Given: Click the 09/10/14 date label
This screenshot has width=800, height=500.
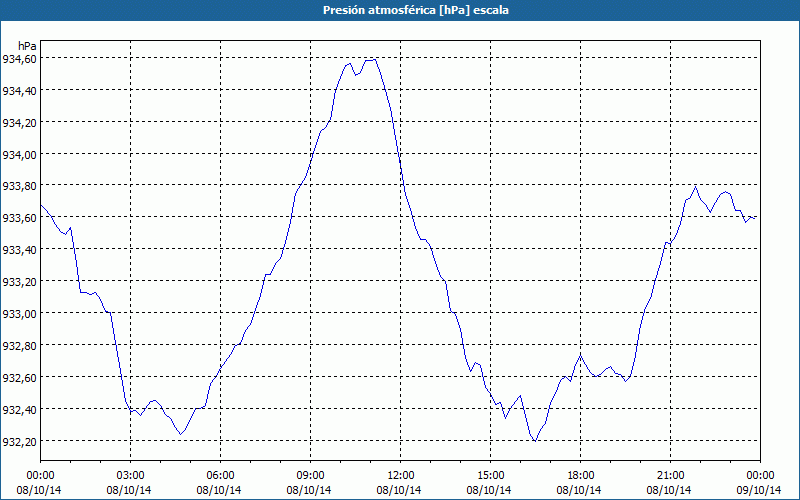Looking at the screenshot, I should click(759, 490).
